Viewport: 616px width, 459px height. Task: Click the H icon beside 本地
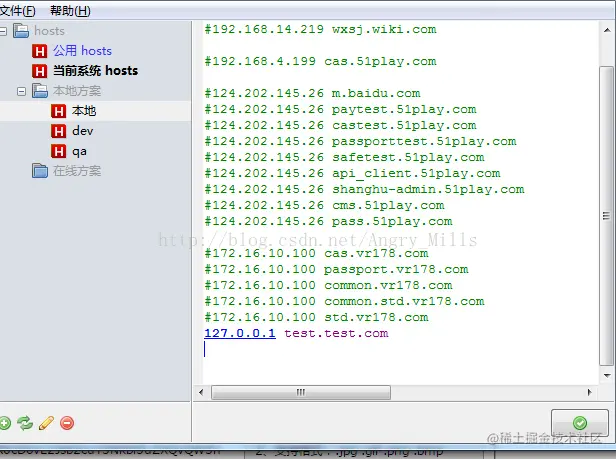[58, 111]
